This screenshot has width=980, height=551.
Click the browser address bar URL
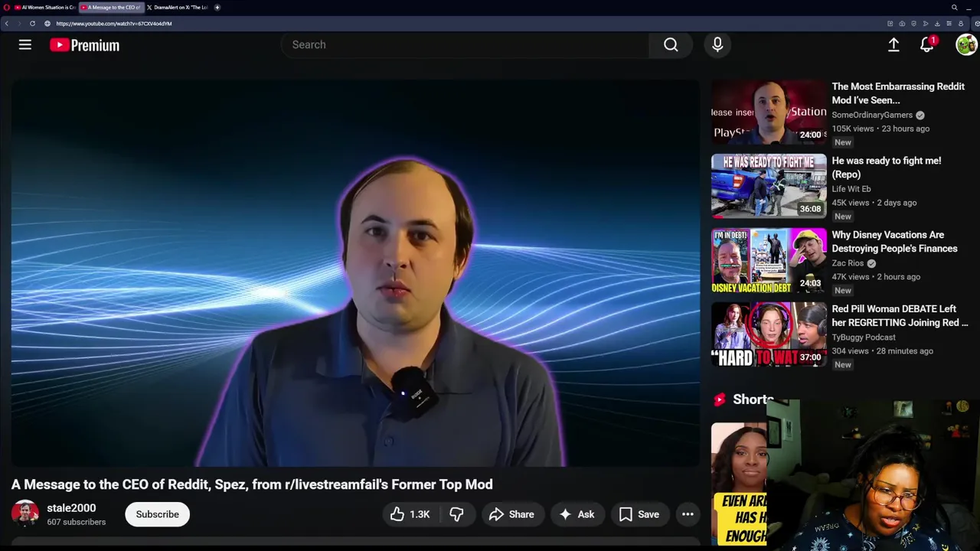coord(114,24)
